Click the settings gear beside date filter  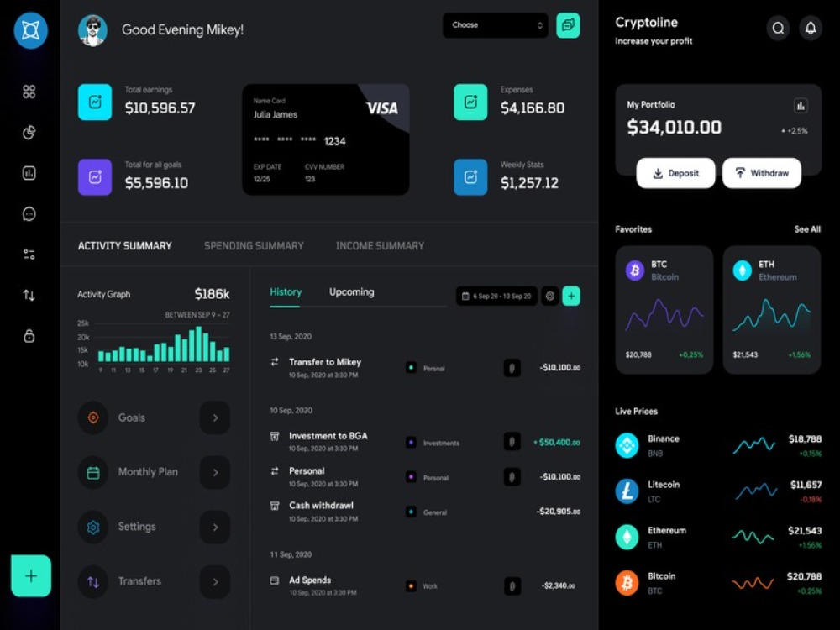coord(549,296)
